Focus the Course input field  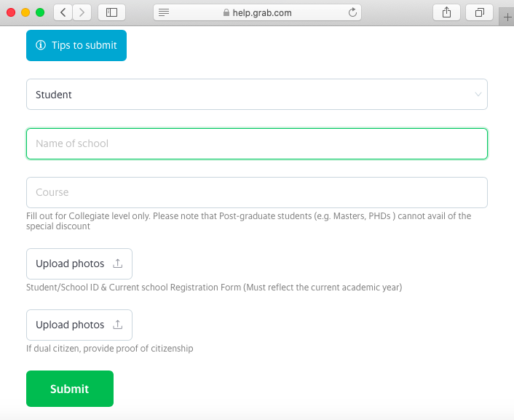[257, 192]
